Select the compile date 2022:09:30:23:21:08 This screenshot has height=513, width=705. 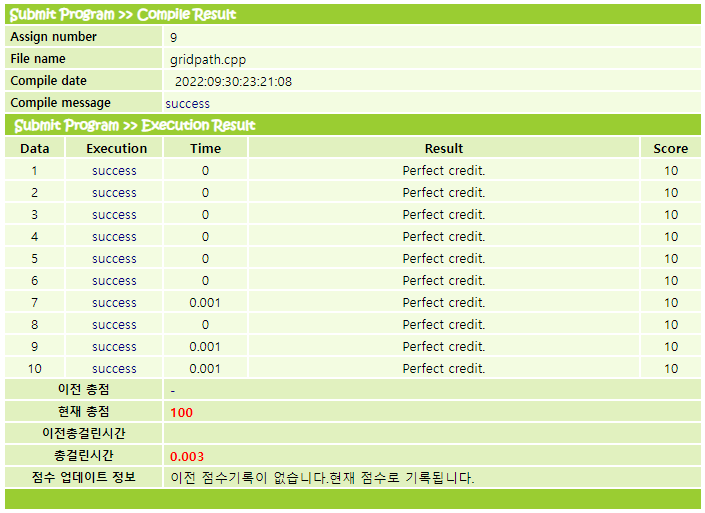tap(233, 81)
